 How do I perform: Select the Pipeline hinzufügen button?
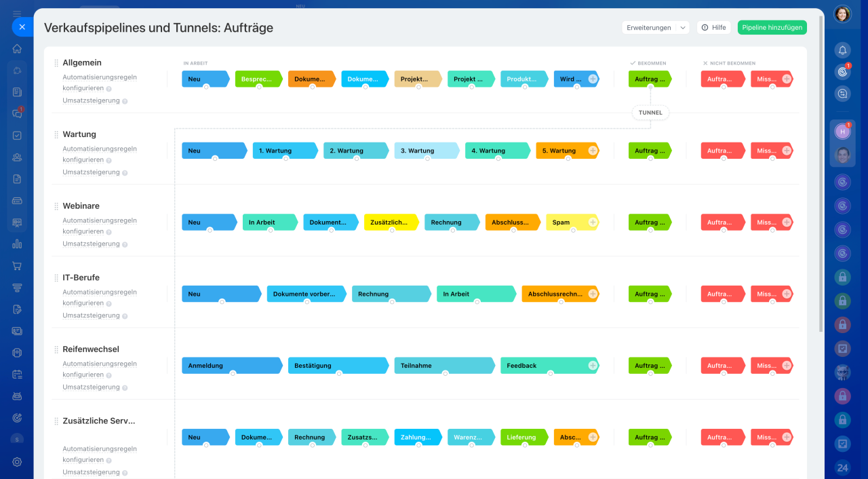[772, 28]
